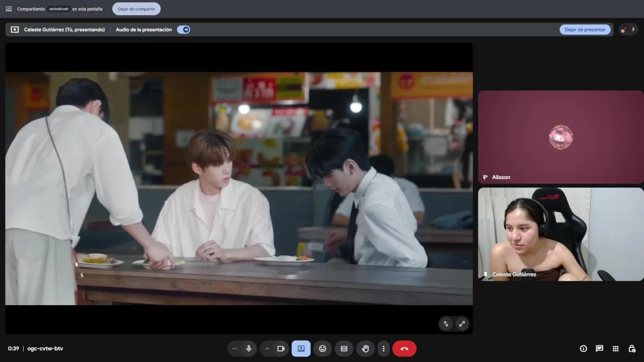
Task: Click the presentation screen icon beside Celeste Gutiérrez
Action: point(15,30)
